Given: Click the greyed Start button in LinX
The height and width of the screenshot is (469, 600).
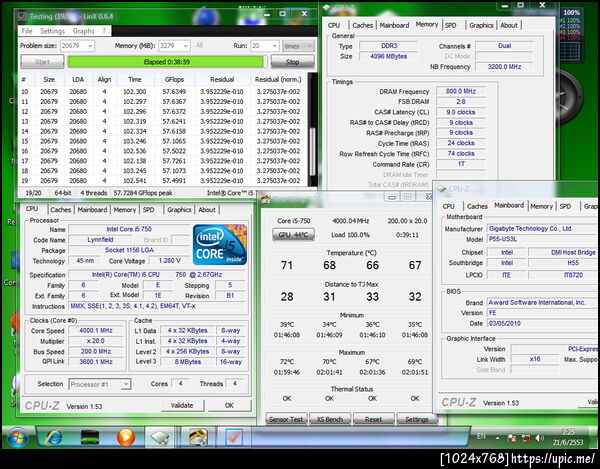Looking at the screenshot, I should [42, 62].
